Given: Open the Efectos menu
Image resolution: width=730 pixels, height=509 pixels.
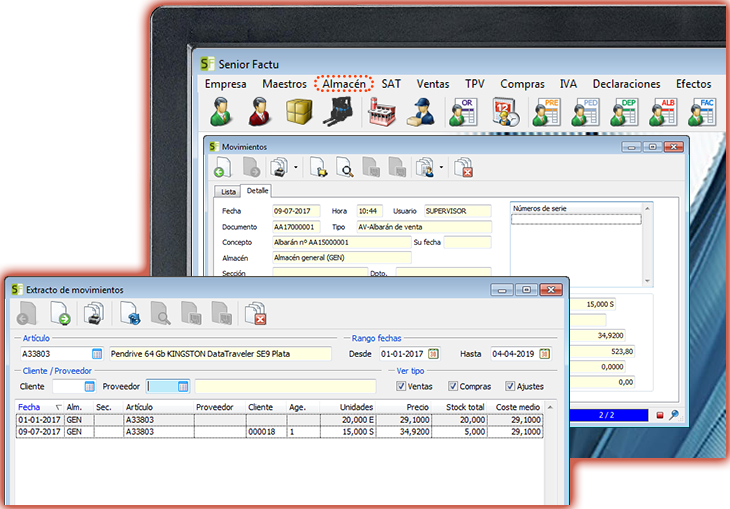Looking at the screenshot, I should pyautogui.click(x=693, y=84).
